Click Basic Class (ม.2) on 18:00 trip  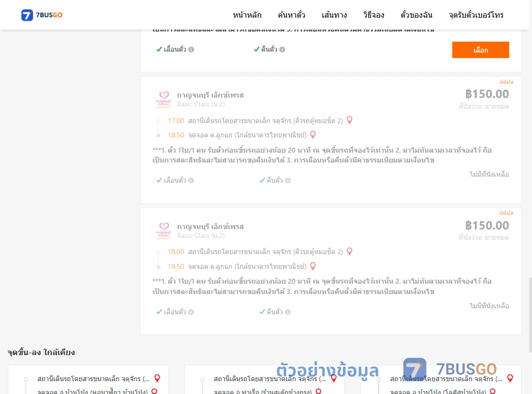[201, 235]
